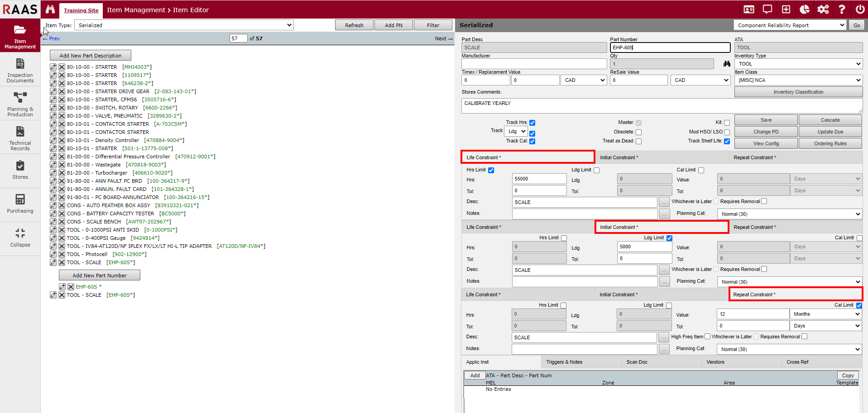Enable the Treat as Dead checkbox

click(x=638, y=141)
